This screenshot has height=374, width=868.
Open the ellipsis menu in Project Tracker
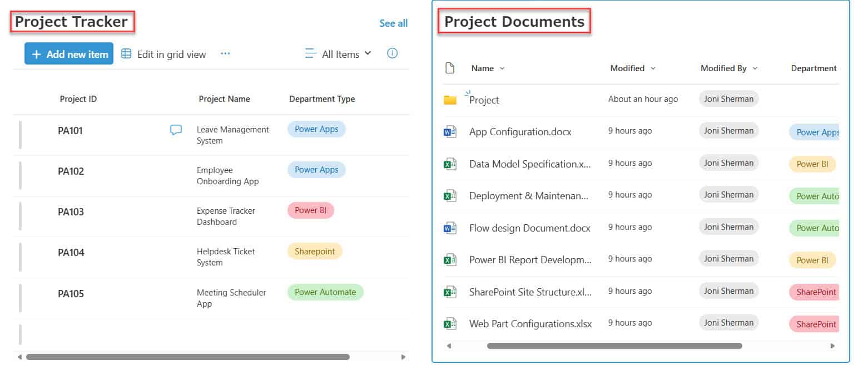225,53
